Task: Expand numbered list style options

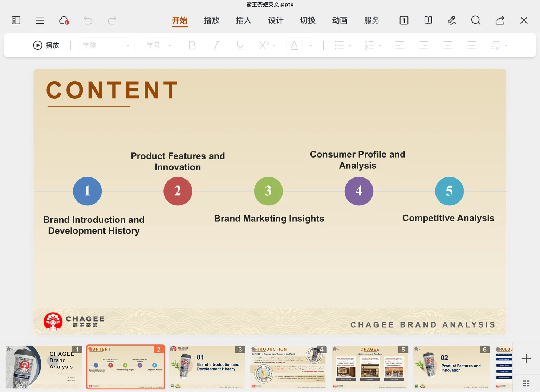Action: [x=380, y=45]
